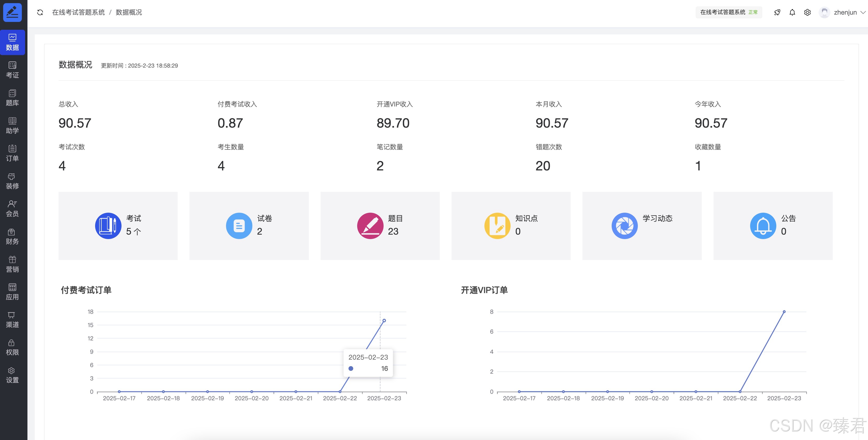Click the rocket icon in header
868x440 pixels.
[x=777, y=13]
